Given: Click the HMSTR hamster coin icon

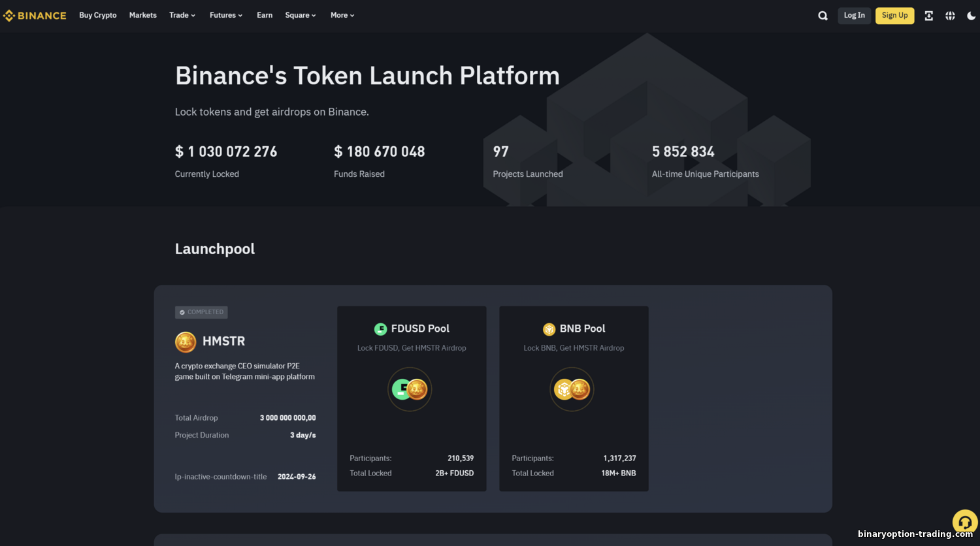Looking at the screenshot, I should coord(186,342).
